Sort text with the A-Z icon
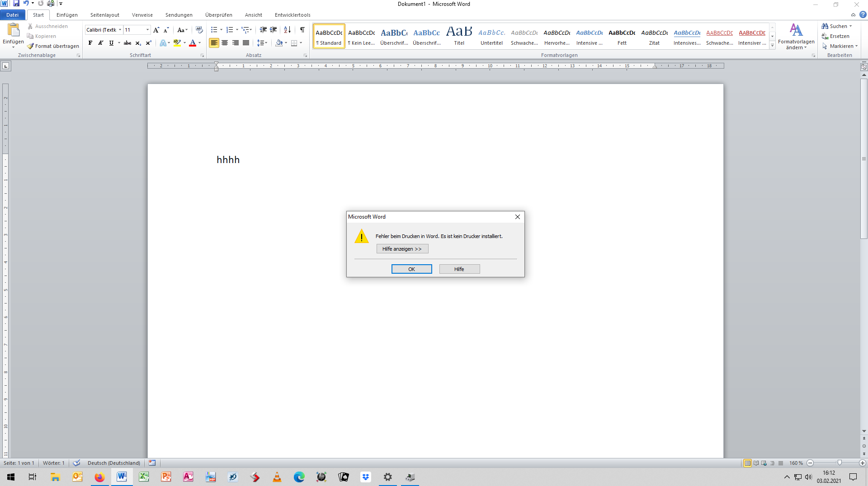 click(x=288, y=30)
